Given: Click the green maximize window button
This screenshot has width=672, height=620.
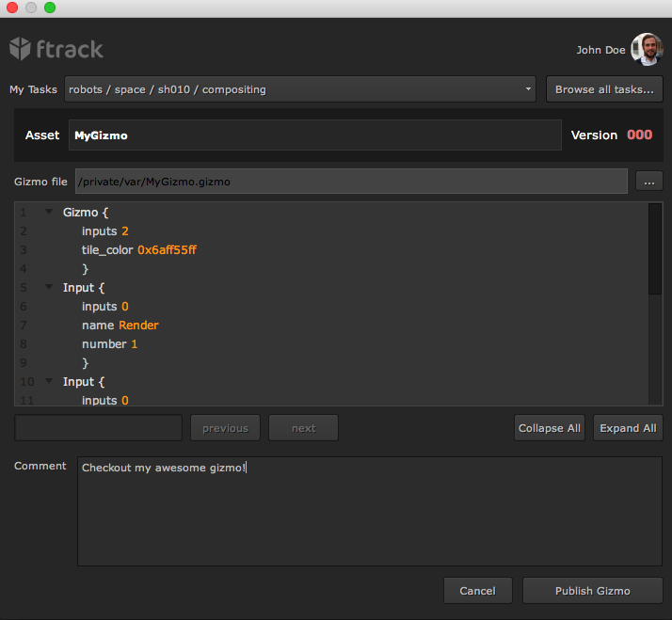Looking at the screenshot, I should pyautogui.click(x=50, y=8).
